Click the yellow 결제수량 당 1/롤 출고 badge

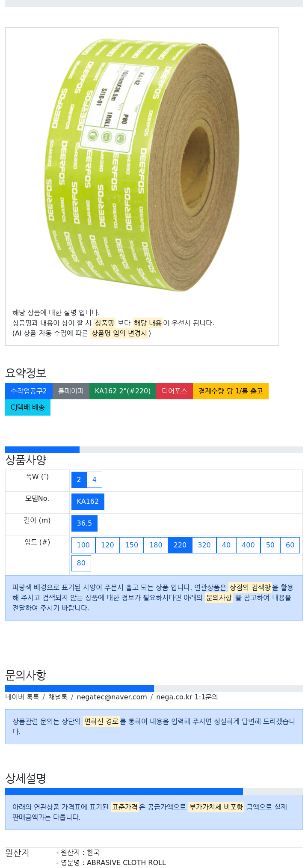click(231, 391)
